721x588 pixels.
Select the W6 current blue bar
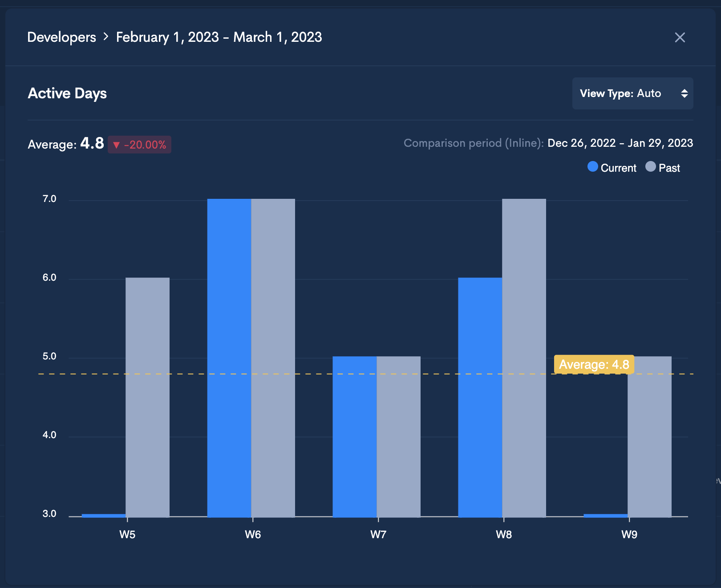coord(229,358)
